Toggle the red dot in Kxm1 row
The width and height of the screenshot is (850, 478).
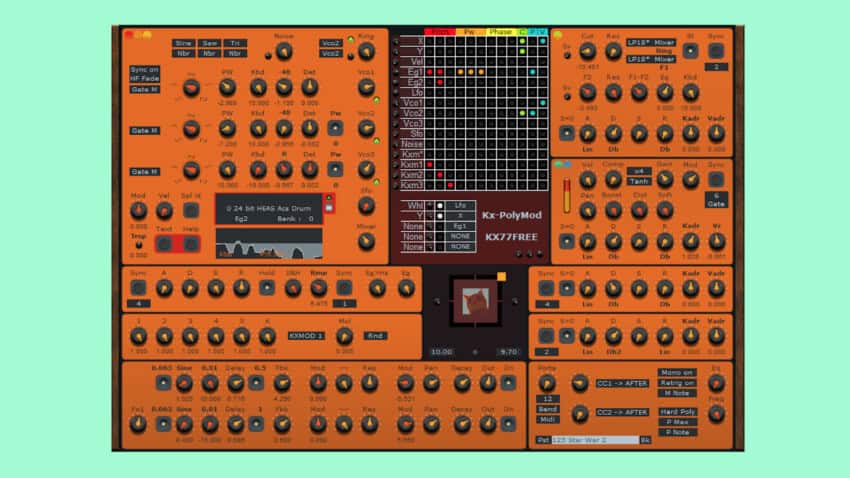pyautogui.click(x=430, y=164)
